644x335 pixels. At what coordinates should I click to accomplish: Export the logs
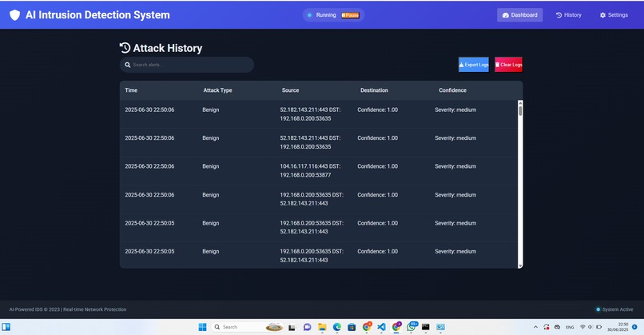[x=474, y=65]
